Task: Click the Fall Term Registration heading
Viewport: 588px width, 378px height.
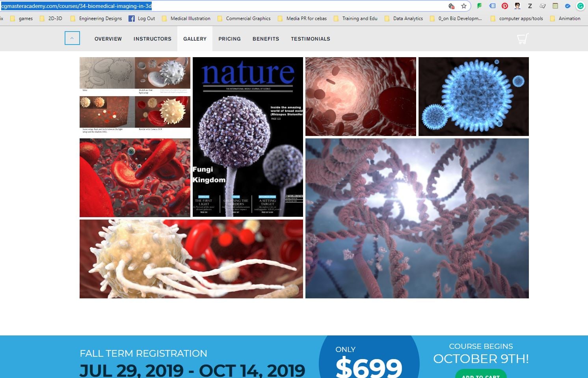Action: point(143,353)
